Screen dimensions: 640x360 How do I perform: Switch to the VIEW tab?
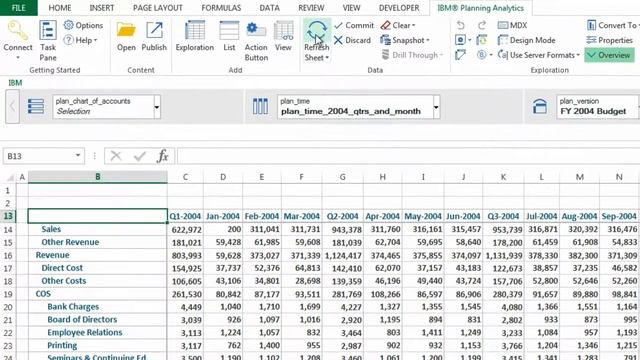[351, 8]
